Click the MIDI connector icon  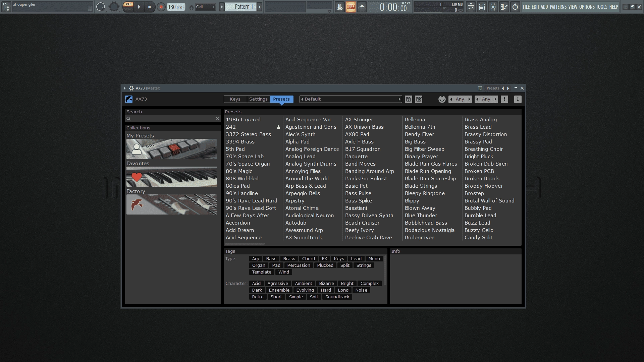(x=442, y=99)
